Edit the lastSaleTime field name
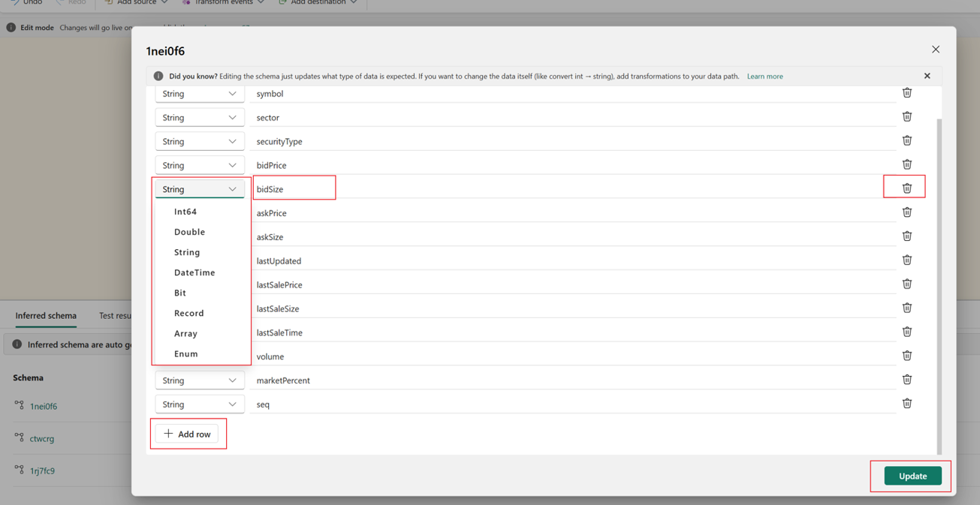The image size is (980, 505). click(572, 332)
